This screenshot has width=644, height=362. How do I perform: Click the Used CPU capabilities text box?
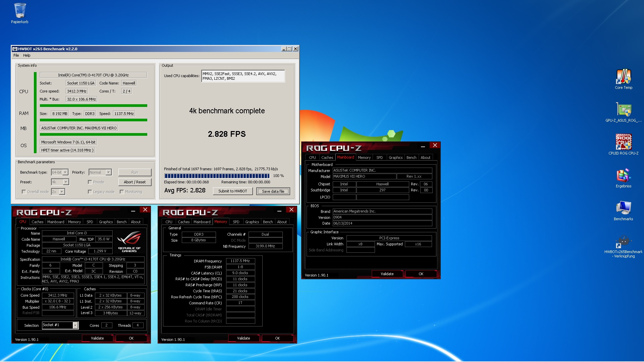coord(243,76)
